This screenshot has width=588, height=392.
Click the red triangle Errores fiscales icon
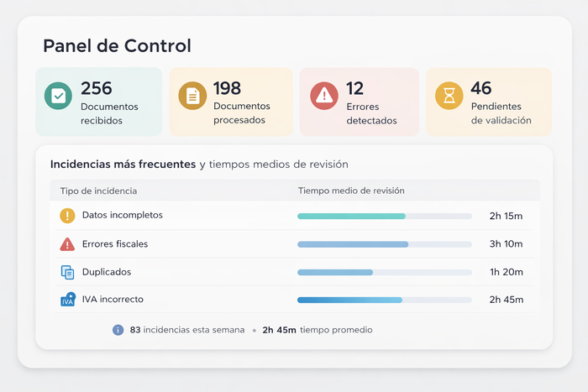pos(67,244)
